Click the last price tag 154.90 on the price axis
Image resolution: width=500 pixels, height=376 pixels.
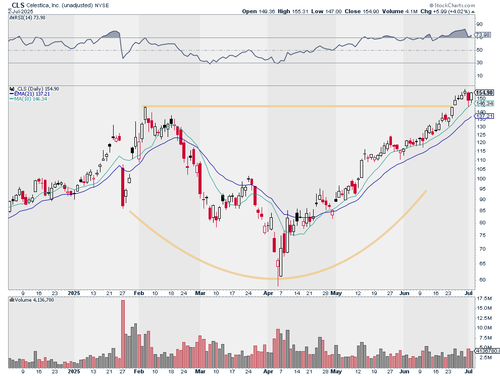tap(484, 92)
